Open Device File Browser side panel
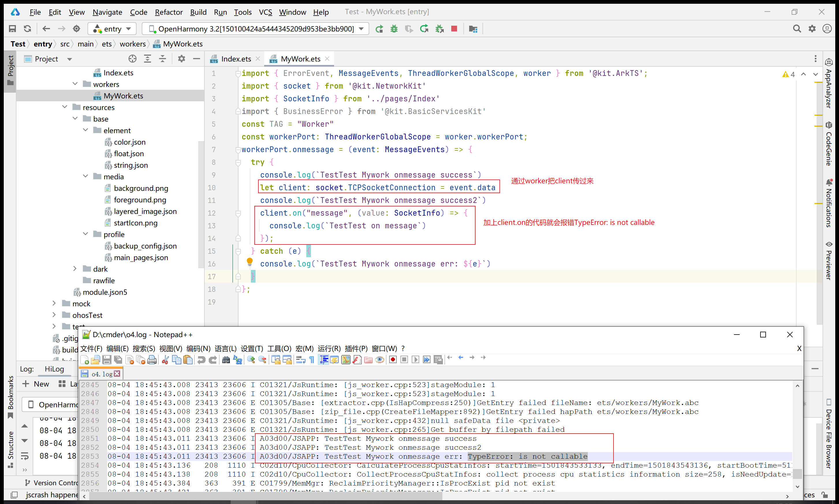Image resolution: width=839 pixels, height=504 pixels. click(x=829, y=434)
